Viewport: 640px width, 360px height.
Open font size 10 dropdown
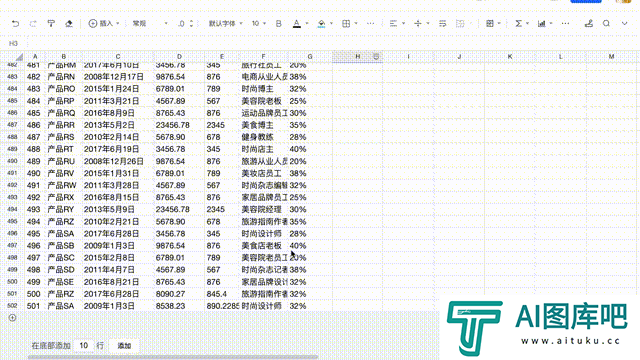click(x=258, y=24)
